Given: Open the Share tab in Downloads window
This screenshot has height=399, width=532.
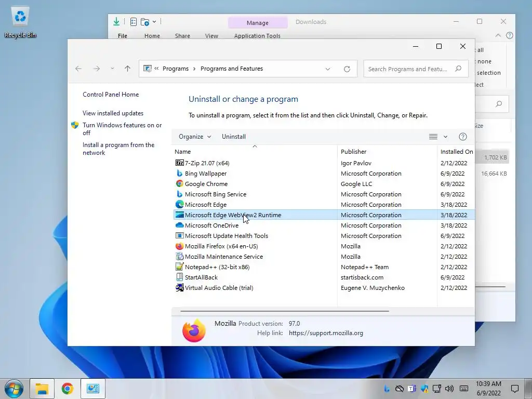Looking at the screenshot, I should pos(182,36).
